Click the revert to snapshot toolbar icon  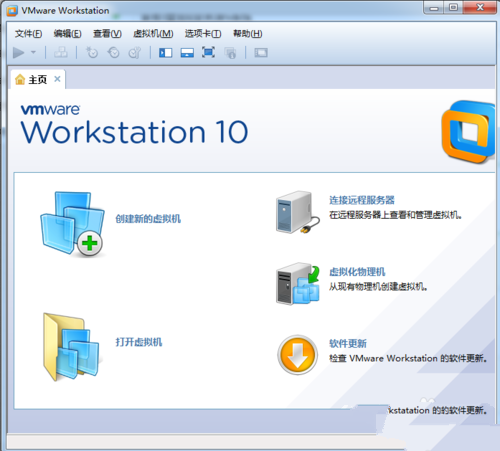click(x=113, y=53)
